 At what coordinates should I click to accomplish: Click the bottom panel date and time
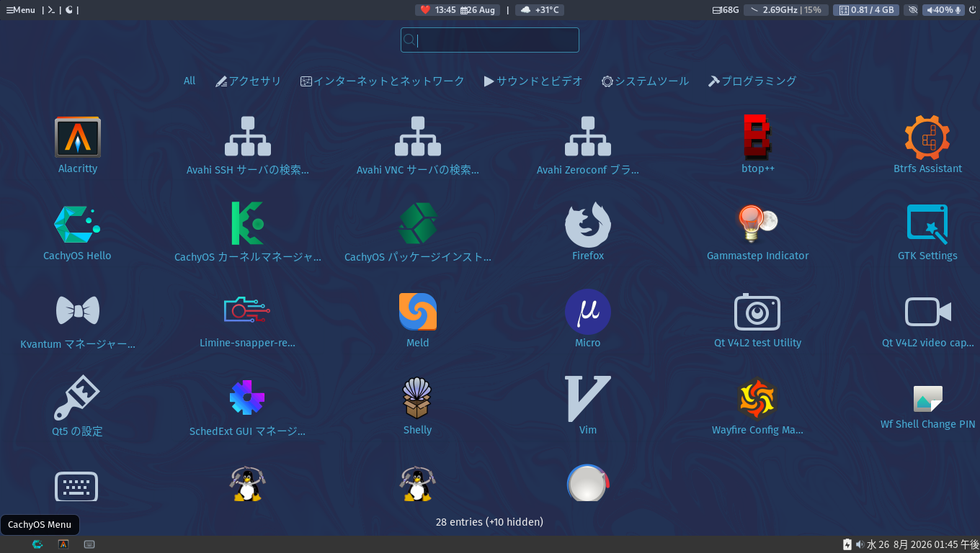click(x=922, y=544)
